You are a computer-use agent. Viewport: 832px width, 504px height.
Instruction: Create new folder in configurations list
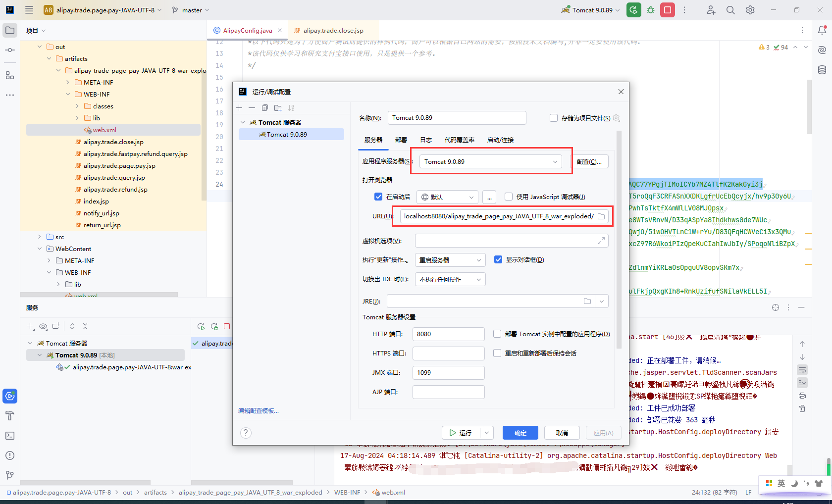point(278,108)
